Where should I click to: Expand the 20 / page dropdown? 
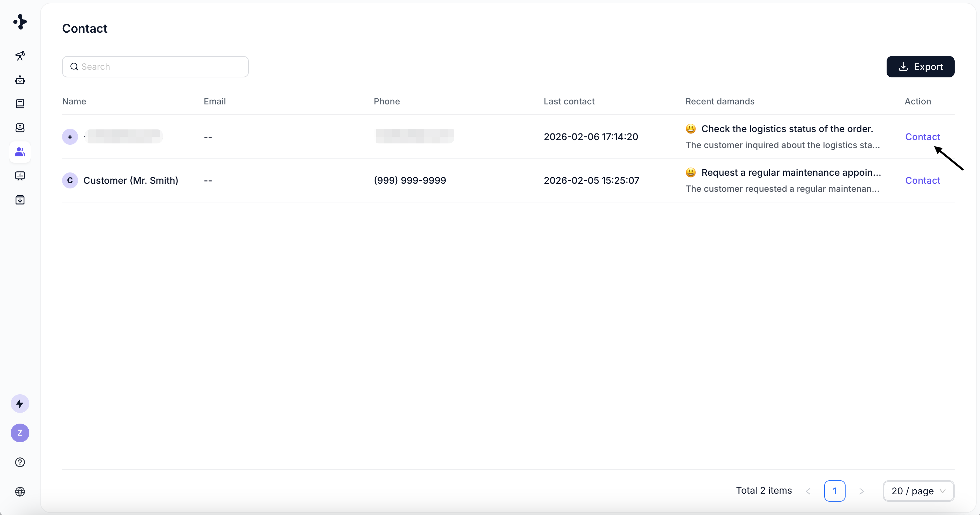point(918,491)
